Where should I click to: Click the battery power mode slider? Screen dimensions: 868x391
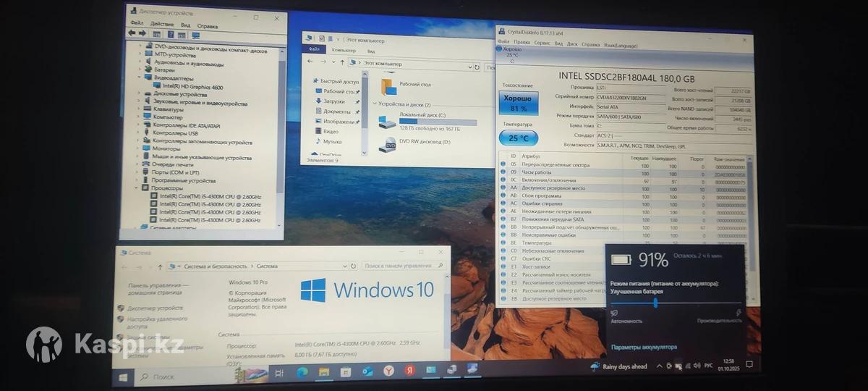click(x=655, y=303)
